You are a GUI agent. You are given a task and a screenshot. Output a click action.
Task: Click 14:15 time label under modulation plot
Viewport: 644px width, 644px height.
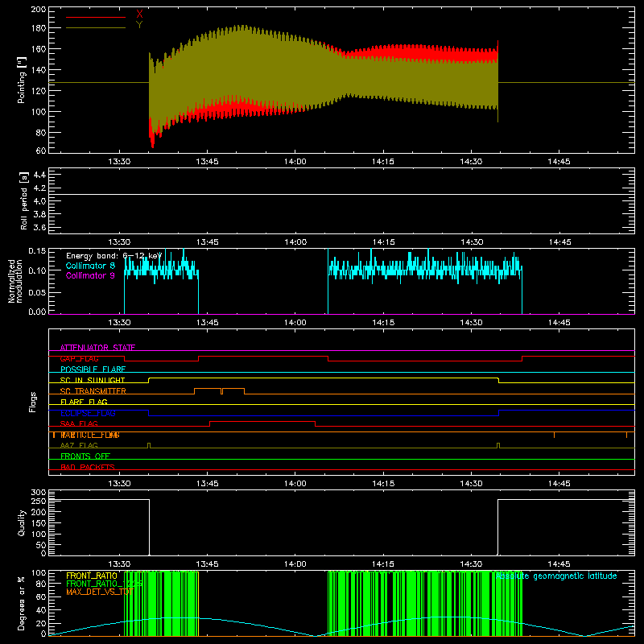383,323
